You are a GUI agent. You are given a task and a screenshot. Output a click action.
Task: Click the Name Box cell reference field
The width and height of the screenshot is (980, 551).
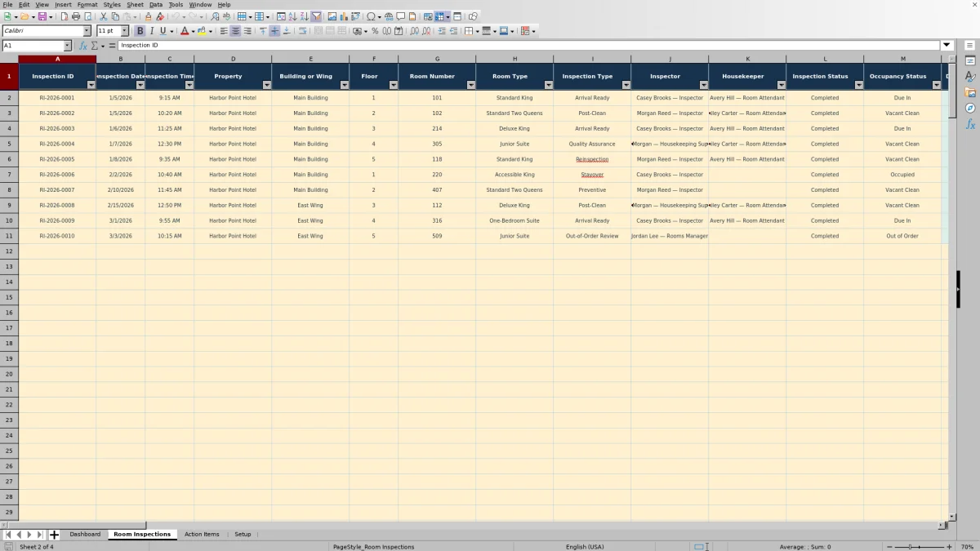pyautogui.click(x=33, y=46)
